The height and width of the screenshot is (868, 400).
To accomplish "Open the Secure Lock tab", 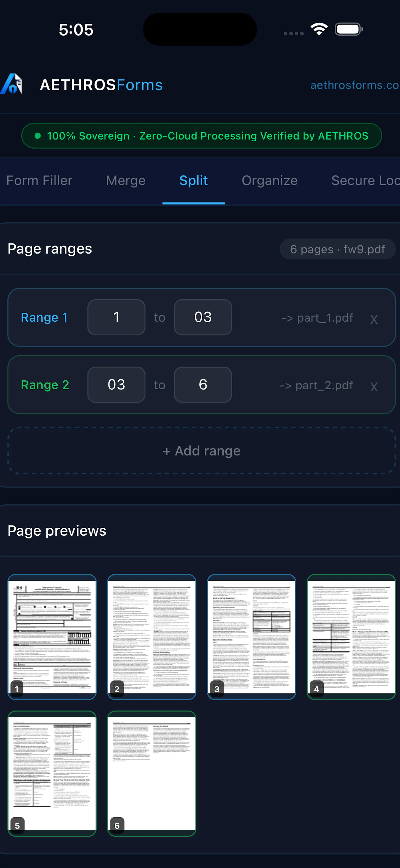I will point(365,181).
